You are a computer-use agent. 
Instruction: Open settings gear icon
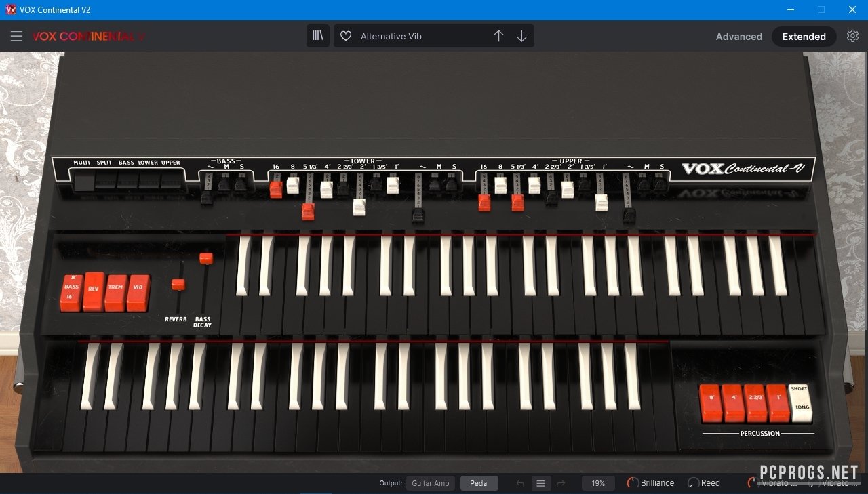tap(852, 36)
